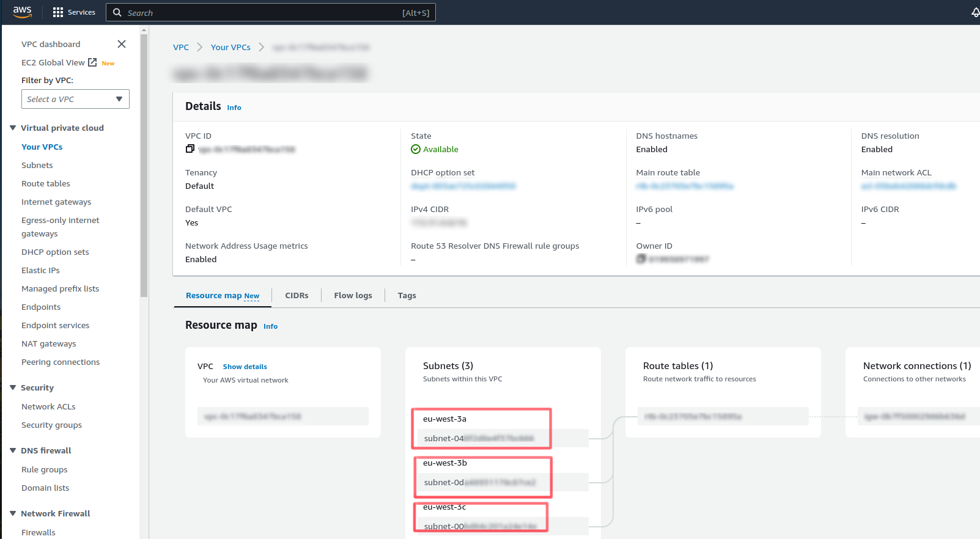Click the sidebar vertical scrollbar

click(144, 165)
